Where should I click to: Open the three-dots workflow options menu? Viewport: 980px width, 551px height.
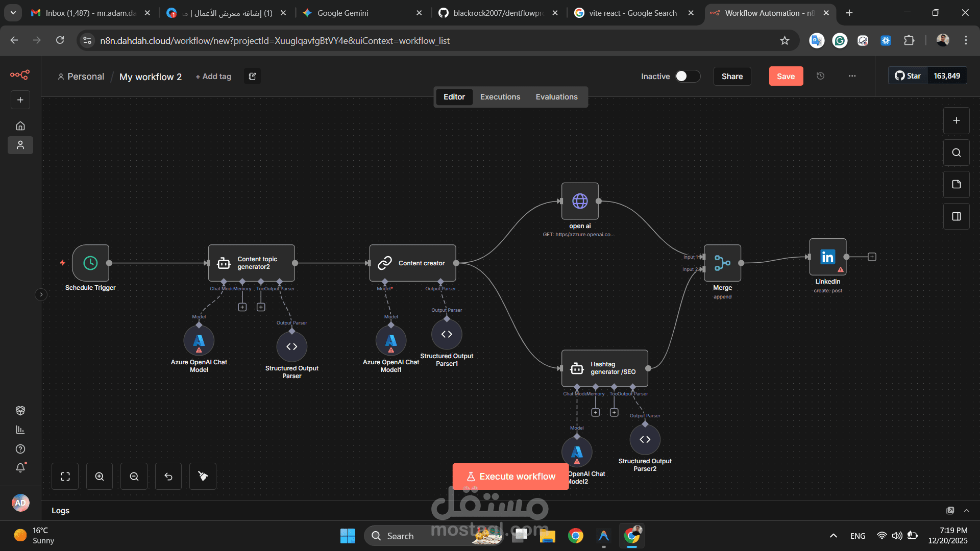click(852, 76)
